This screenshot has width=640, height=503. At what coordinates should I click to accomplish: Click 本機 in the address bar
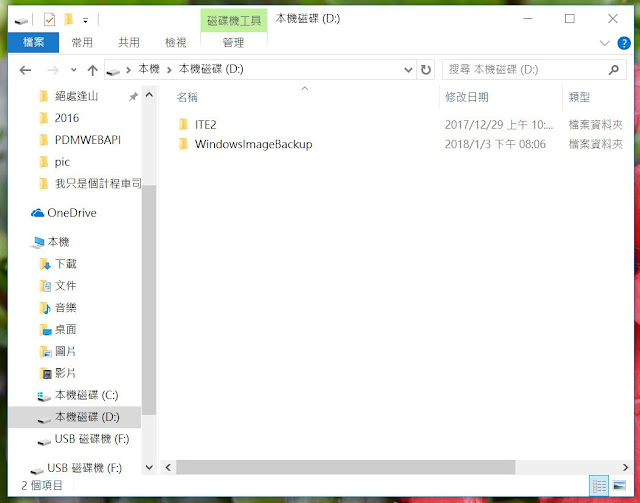[x=149, y=69]
